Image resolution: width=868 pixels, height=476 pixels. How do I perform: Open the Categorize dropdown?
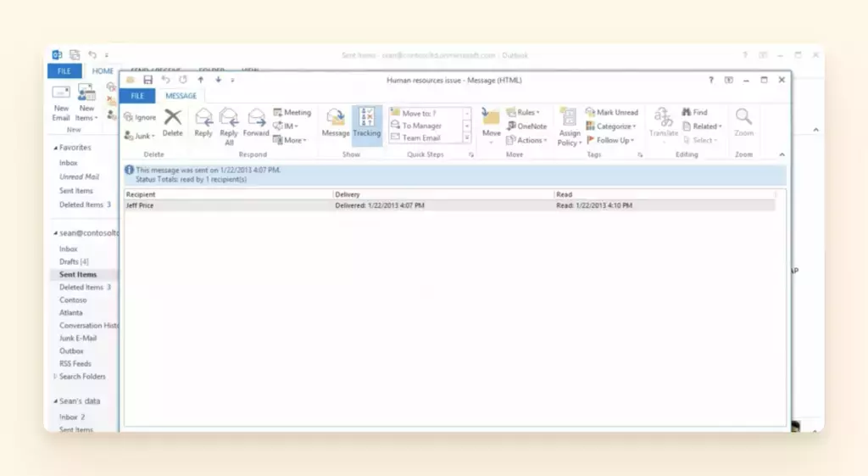tap(611, 126)
